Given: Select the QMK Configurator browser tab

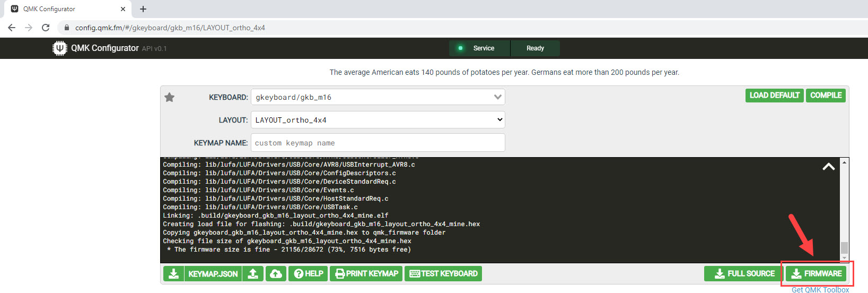Looking at the screenshot, I should pos(68,9).
